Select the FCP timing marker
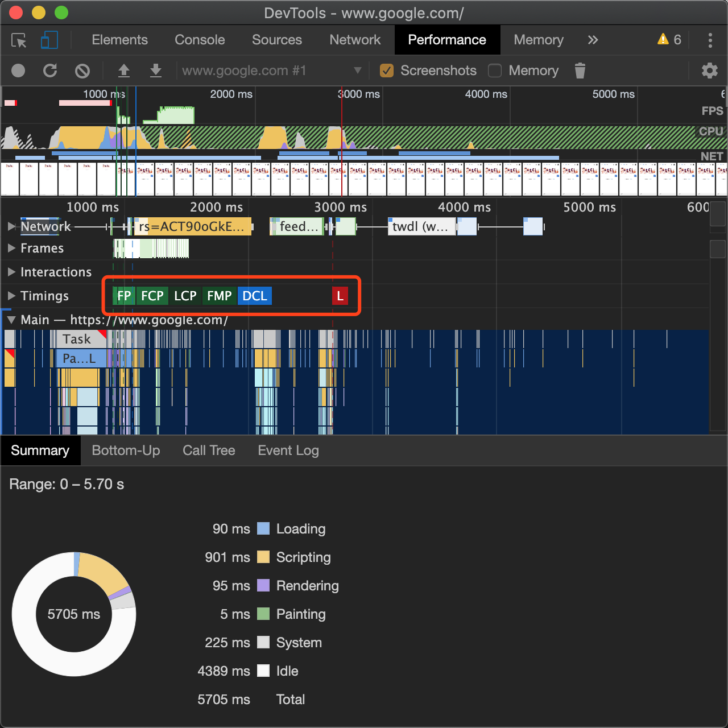Image resolution: width=728 pixels, height=728 pixels. click(152, 296)
